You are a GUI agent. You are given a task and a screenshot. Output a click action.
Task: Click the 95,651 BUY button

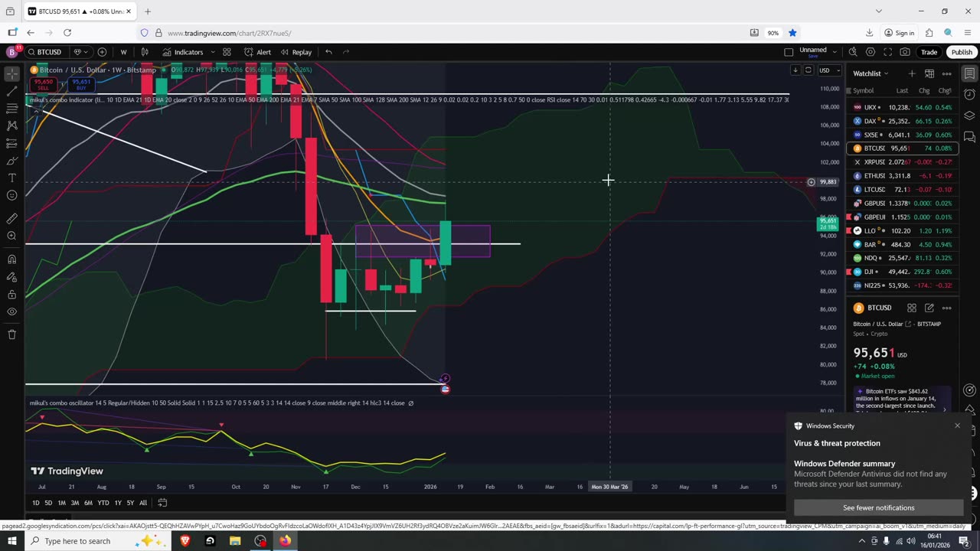click(x=80, y=84)
